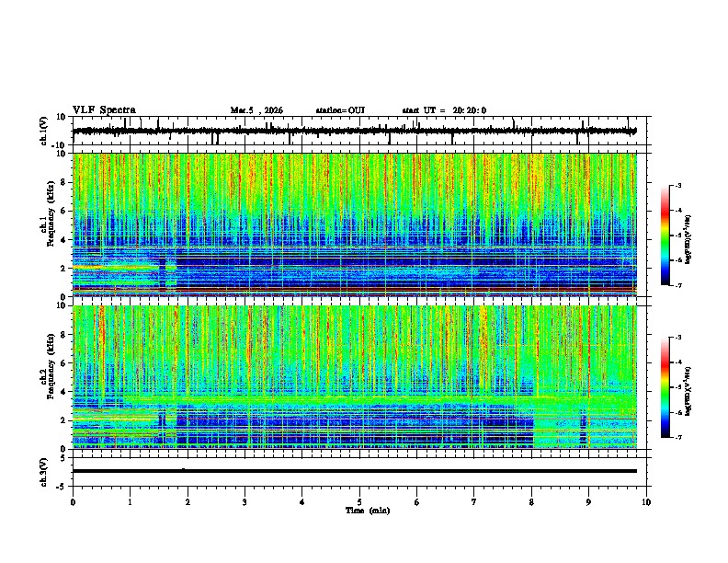This screenshot has height=563, width=728.
Task: Click the "ch.3(V)" axis label
Action: tap(44, 473)
